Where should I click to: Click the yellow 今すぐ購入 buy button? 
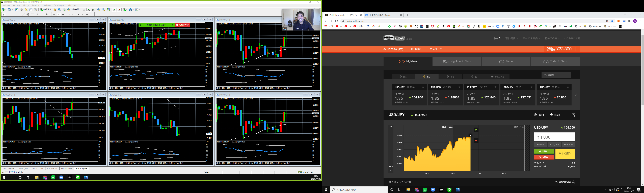pyautogui.click(x=565, y=154)
